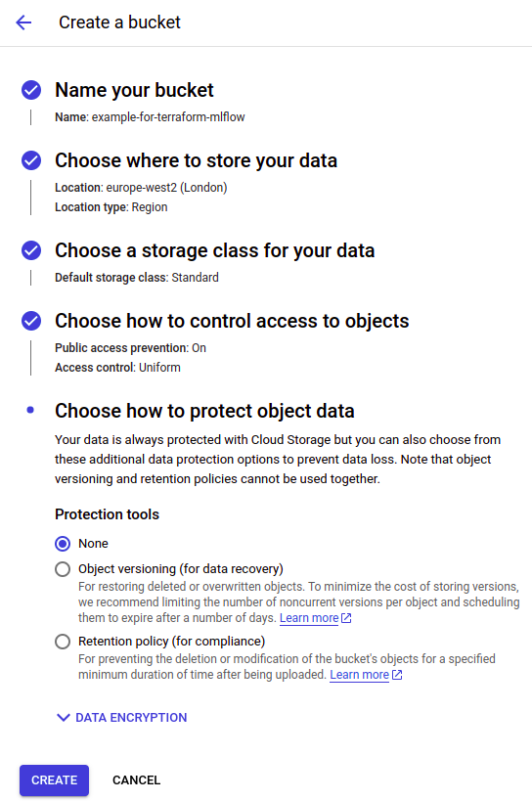Open Learn more link for retention policy
The image size is (532, 801).
pos(360,675)
